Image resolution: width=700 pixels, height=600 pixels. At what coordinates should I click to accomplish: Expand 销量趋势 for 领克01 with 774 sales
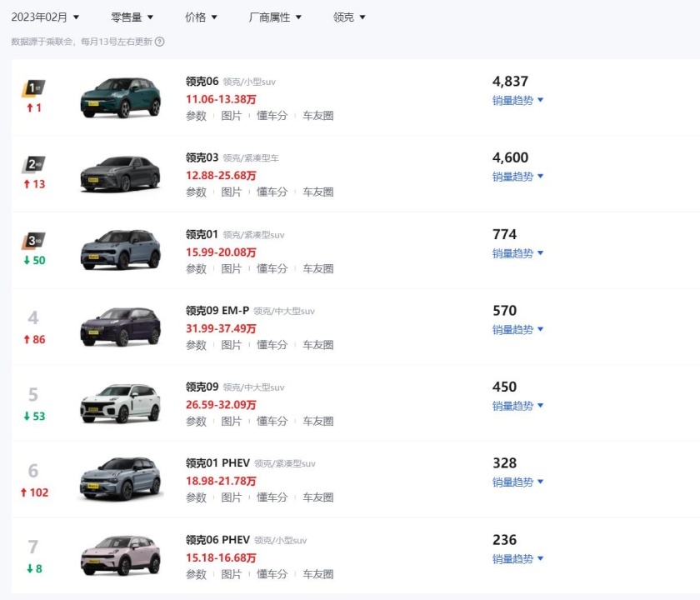[517, 253]
